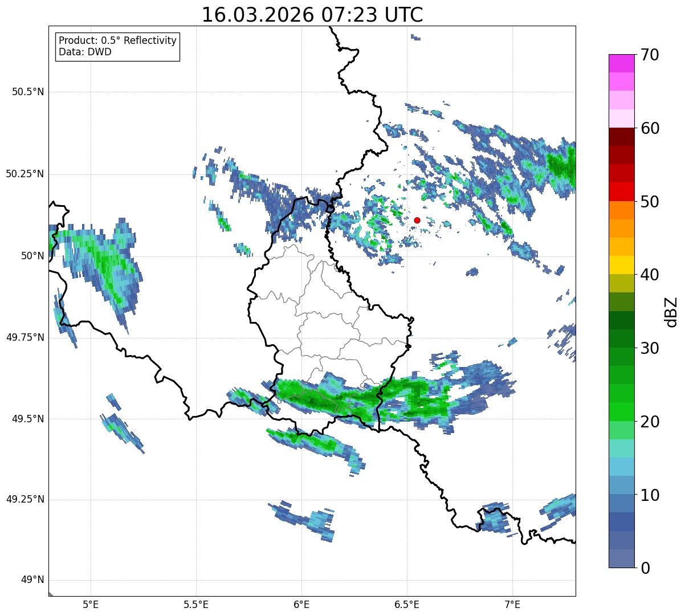The height and width of the screenshot is (616, 685).
Task: Click the 6.5°E longitude tick label
Action: (x=407, y=604)
